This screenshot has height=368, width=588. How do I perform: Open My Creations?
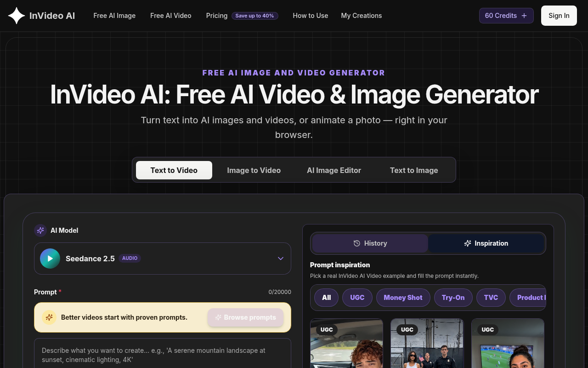[362, 16]
